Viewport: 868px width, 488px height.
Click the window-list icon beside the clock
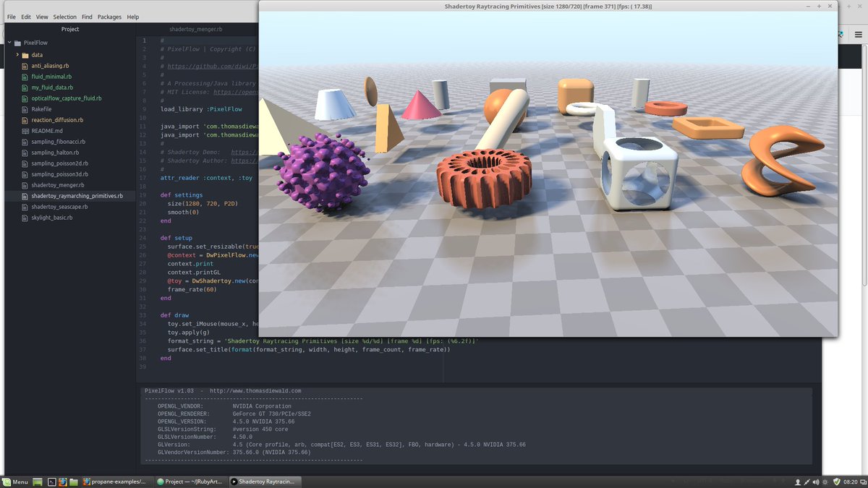[x=863, y=481]
